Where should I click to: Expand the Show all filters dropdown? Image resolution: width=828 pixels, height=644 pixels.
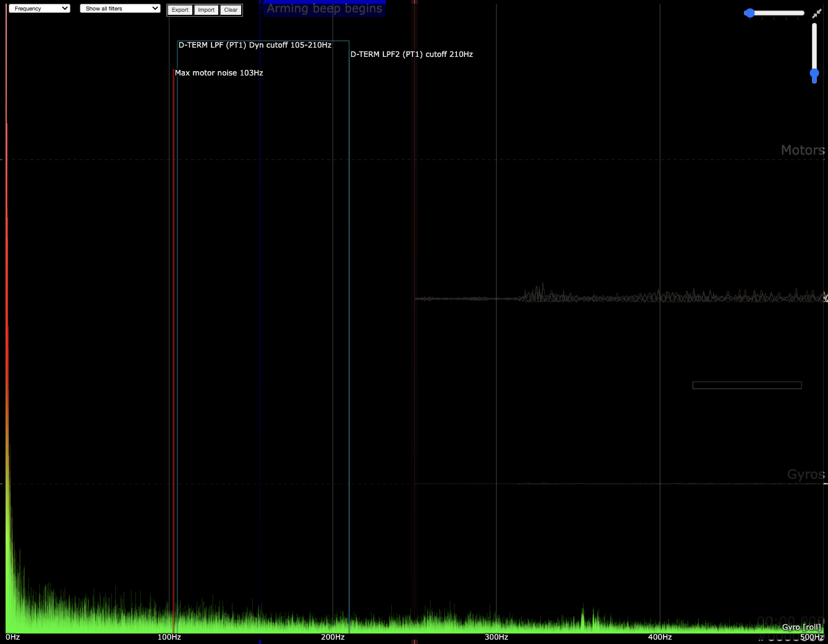120,9
